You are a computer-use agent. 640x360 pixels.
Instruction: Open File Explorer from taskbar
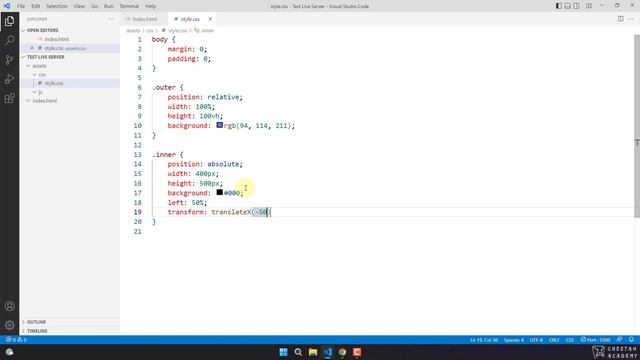[313, 352]
